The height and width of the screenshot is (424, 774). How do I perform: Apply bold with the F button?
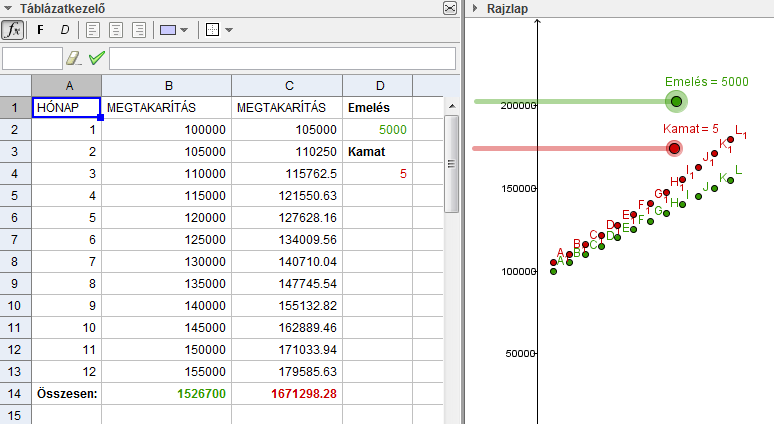tap(41, 30)
